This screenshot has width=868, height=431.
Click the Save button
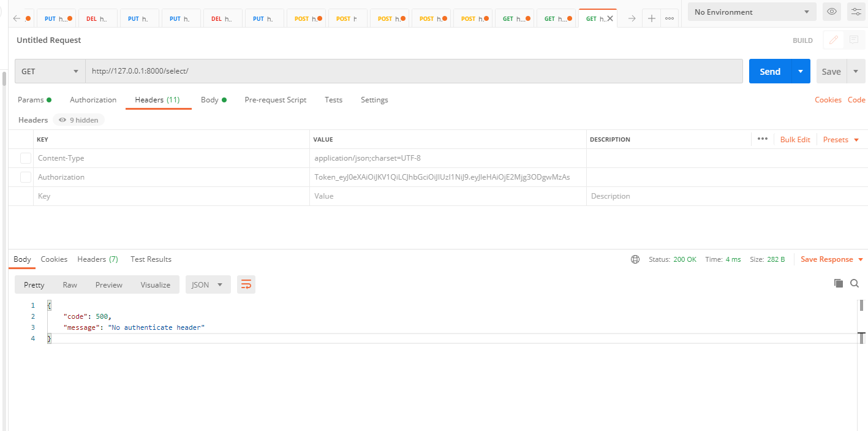point(831,71)
